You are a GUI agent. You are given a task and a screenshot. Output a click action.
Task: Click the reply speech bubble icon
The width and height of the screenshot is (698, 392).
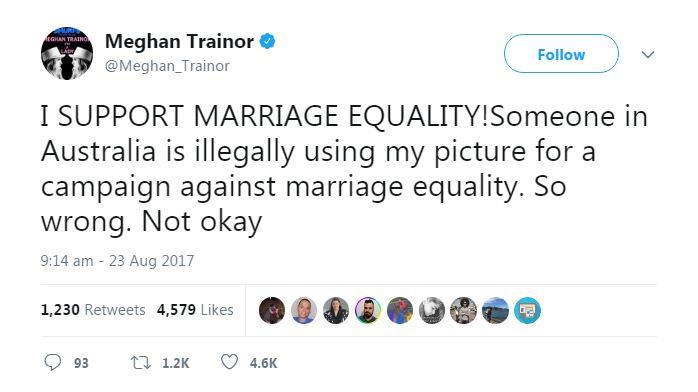[x=53, y=362]
